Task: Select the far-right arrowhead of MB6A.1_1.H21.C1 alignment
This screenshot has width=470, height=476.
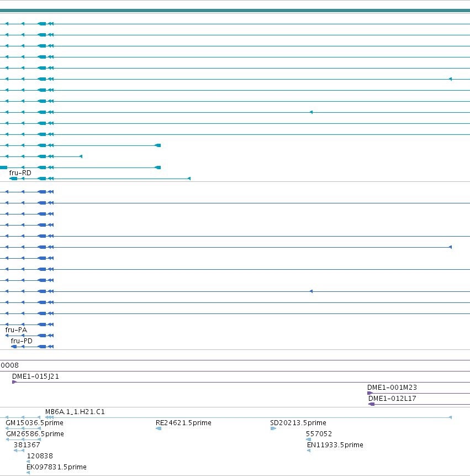Action: coord(450,417)
